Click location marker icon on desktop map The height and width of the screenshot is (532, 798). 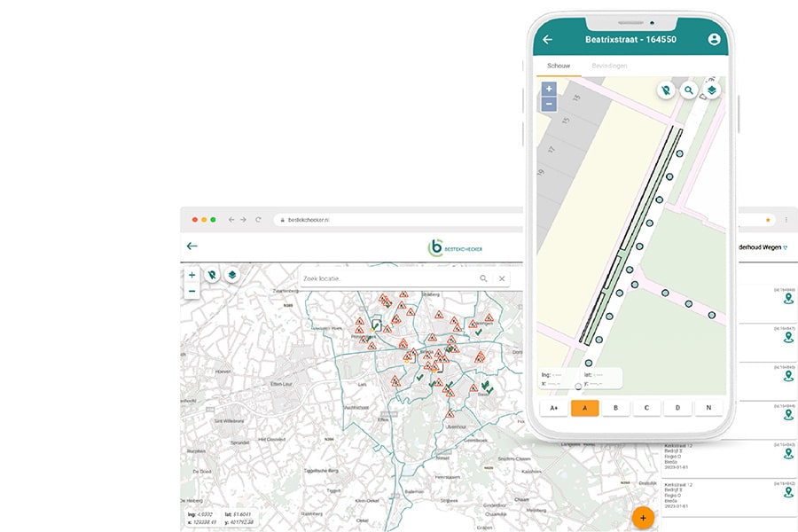click(213, 276)
